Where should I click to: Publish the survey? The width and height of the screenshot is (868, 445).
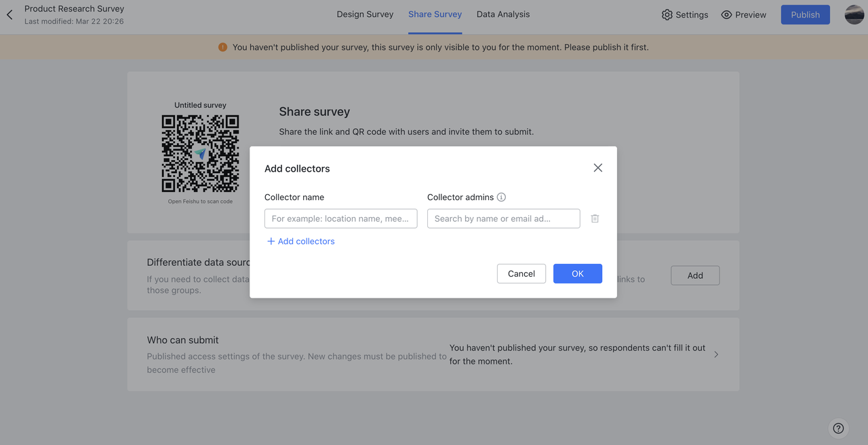click(x=805, y=14)
